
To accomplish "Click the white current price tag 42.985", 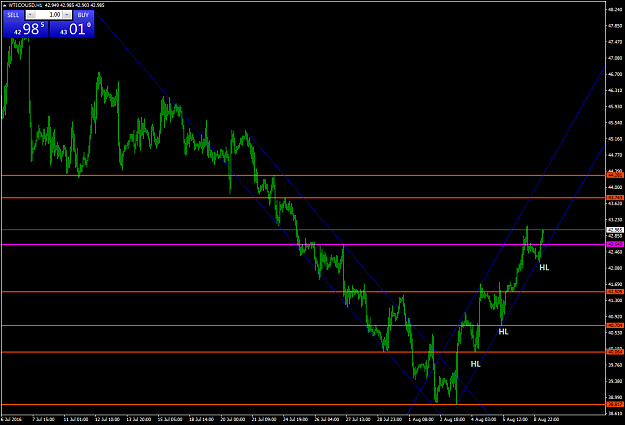I will [x=615, y=230].
